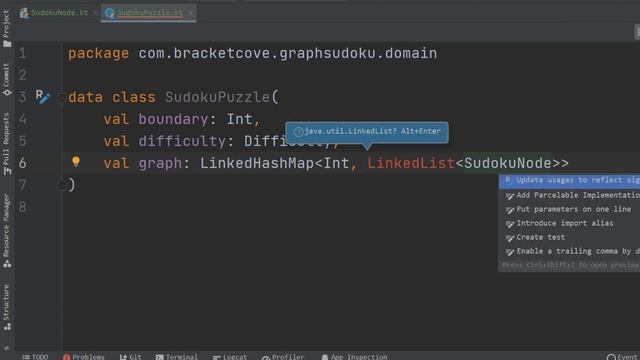The image size is (640, 360).
Task: Select the SudokuPuzzle.kt editor tab
Action: point(149,13)
